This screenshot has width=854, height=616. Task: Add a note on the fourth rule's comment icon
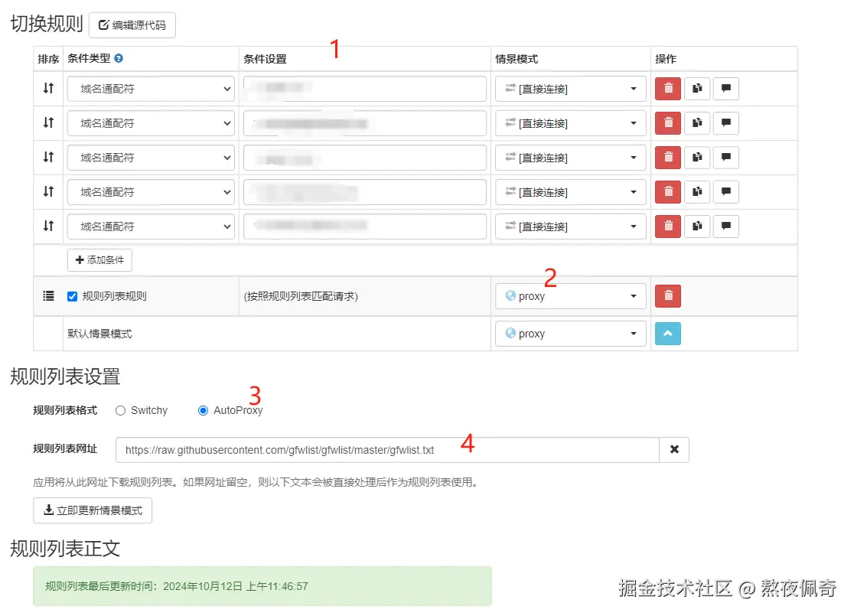[726, 191]
